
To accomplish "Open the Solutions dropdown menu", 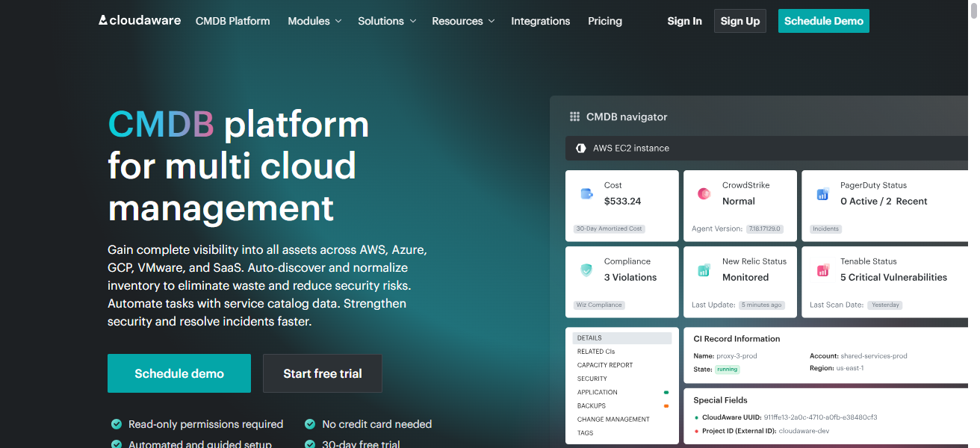I will 385,21.
